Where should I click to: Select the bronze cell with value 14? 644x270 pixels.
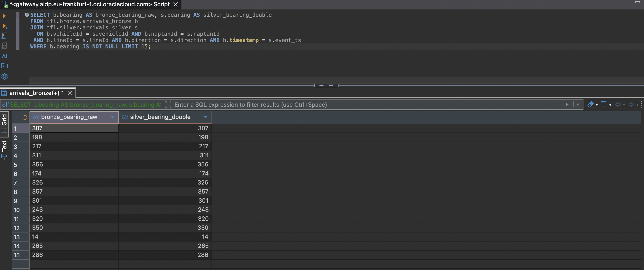tap(74, 237)
